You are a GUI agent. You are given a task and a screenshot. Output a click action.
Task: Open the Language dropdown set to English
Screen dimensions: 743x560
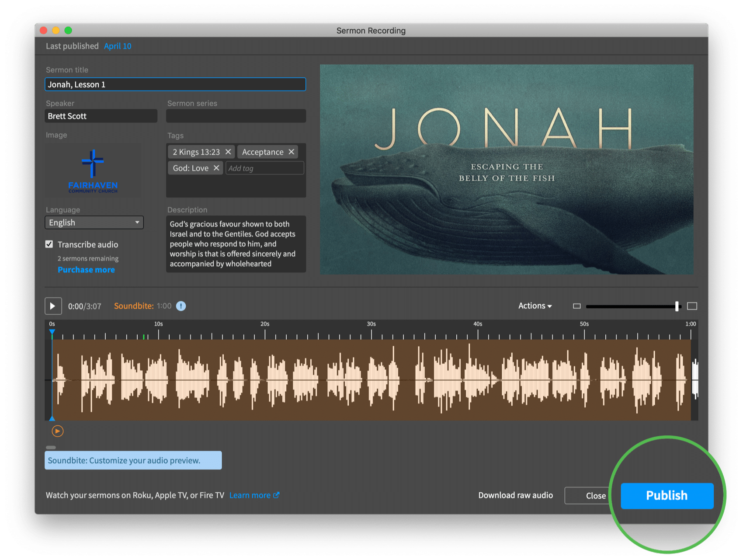click(x=94, y=223)
